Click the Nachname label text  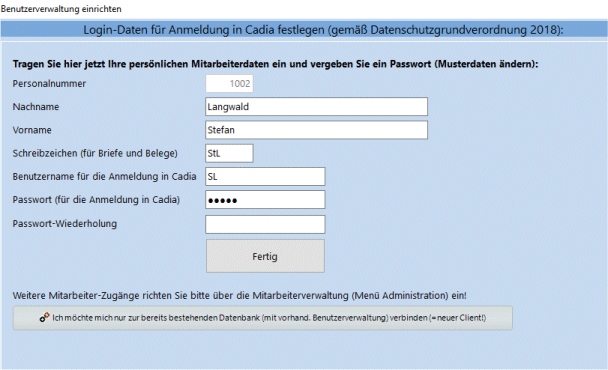point(36,107)
